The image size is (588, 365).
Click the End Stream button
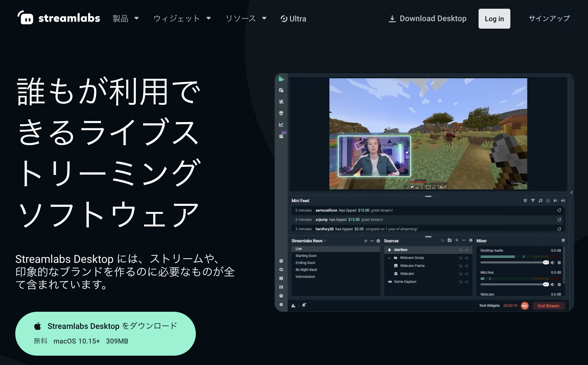548,306
